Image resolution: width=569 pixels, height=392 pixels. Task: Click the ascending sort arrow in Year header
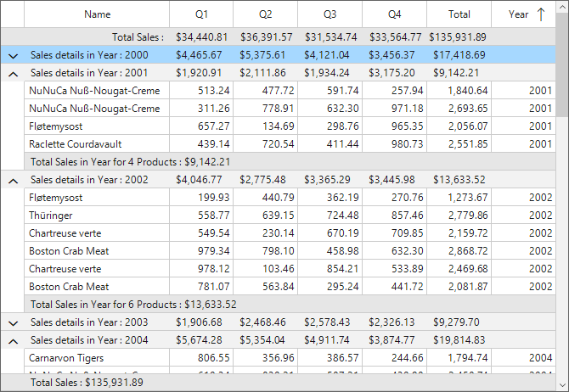coord(541,14)
